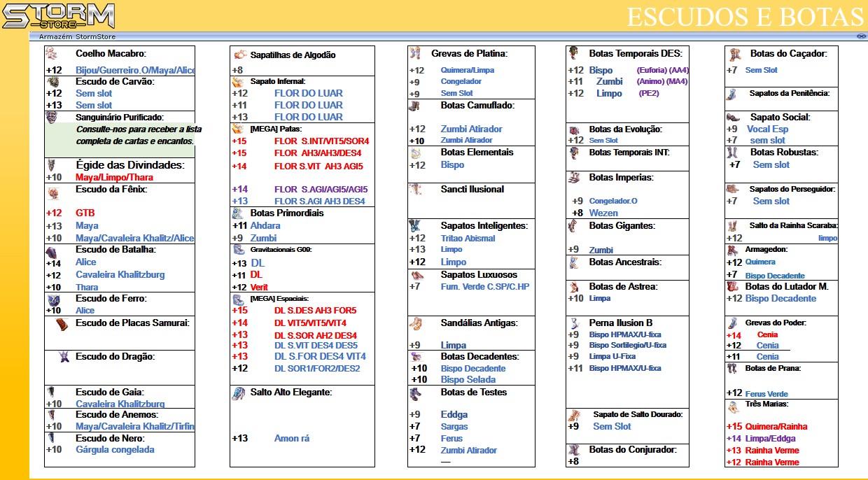
Task: Click the Escudo do Dragão icon
Action: coord(64,357)
